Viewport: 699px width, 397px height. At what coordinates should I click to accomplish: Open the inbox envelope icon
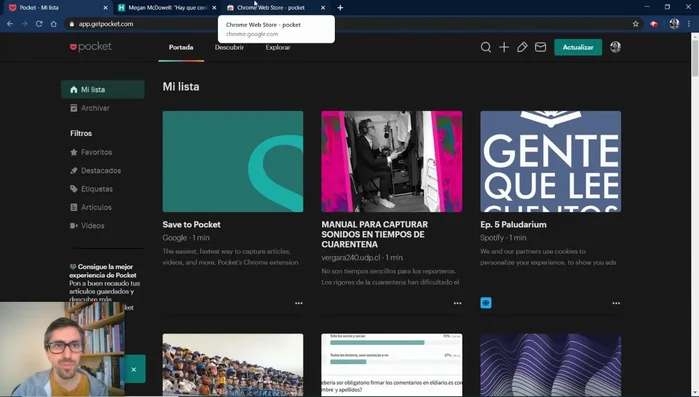click(540, 47)
